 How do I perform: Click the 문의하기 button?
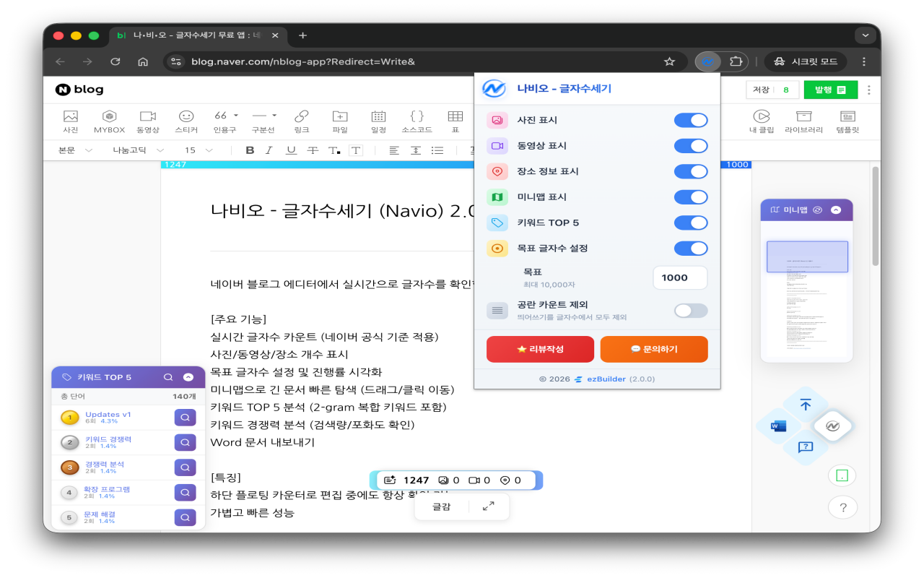[654, 349]
